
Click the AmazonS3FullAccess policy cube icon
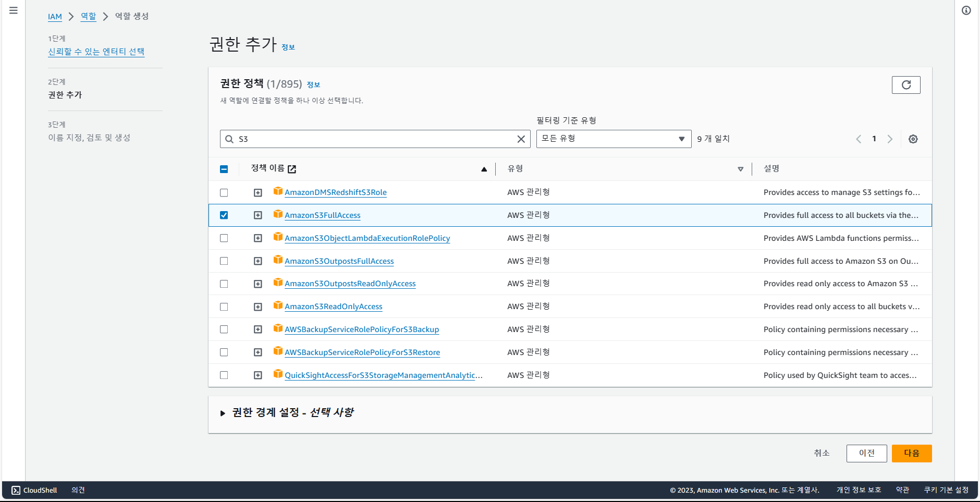(278, 214)
